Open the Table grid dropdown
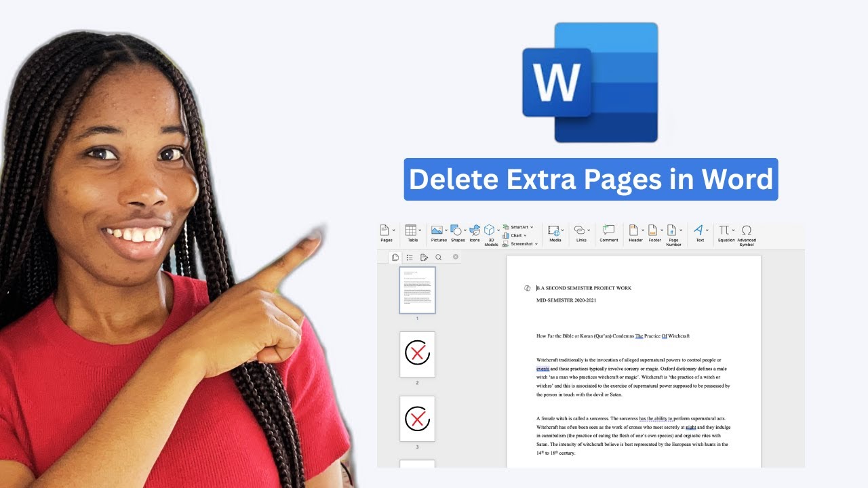The height and width of the screenshot is (488, 868). click(412, 233)
